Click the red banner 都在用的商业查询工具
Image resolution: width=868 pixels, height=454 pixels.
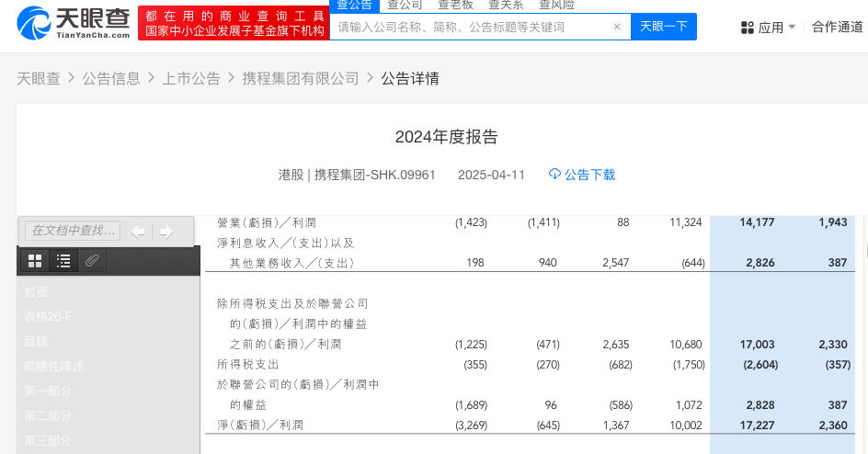tap(234, 23)
